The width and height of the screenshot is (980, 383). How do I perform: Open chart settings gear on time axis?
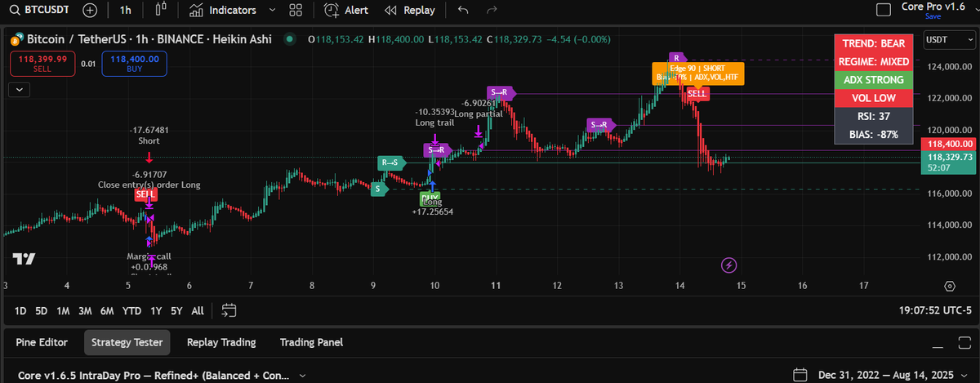(950, 286)
